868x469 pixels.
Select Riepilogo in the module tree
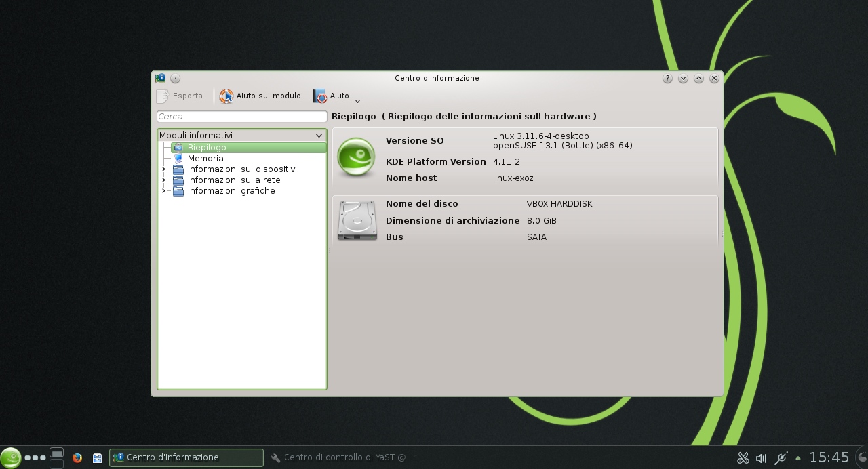click(207, 148)
